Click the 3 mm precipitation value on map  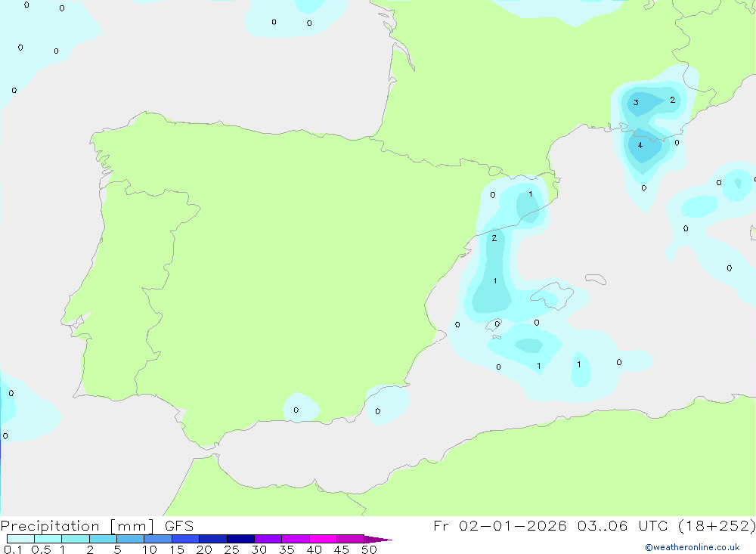coord(636,103)
